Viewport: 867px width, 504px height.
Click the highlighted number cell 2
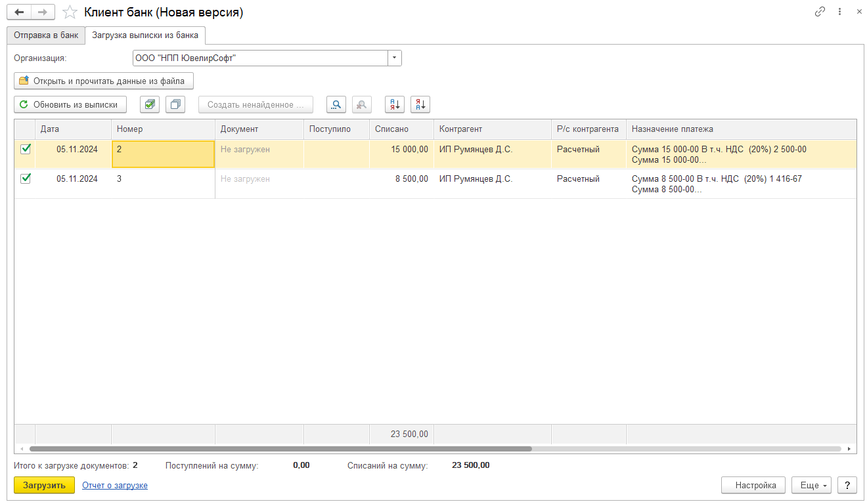pyautogui.click(x=164, y=154)
